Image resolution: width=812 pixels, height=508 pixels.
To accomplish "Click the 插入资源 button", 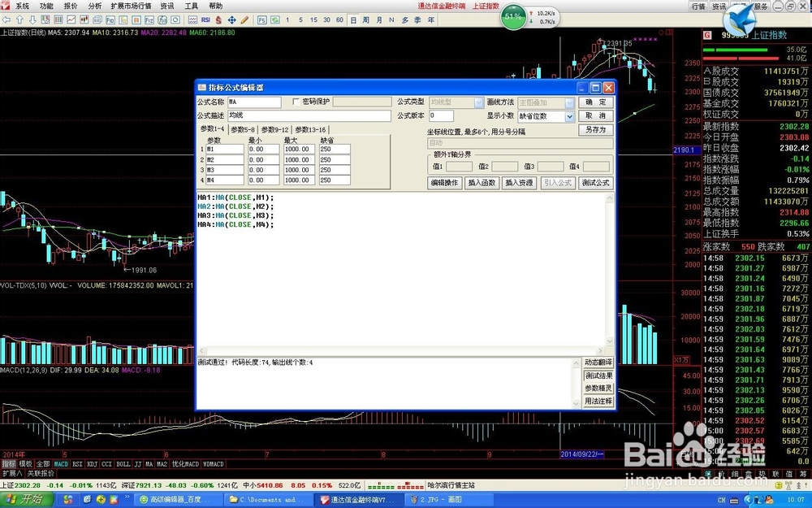I will click(519, 182).
